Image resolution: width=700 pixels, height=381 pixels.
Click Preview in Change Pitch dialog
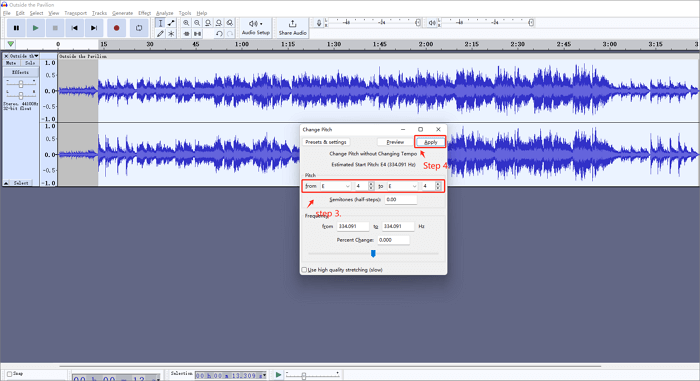tap(395, 142)
